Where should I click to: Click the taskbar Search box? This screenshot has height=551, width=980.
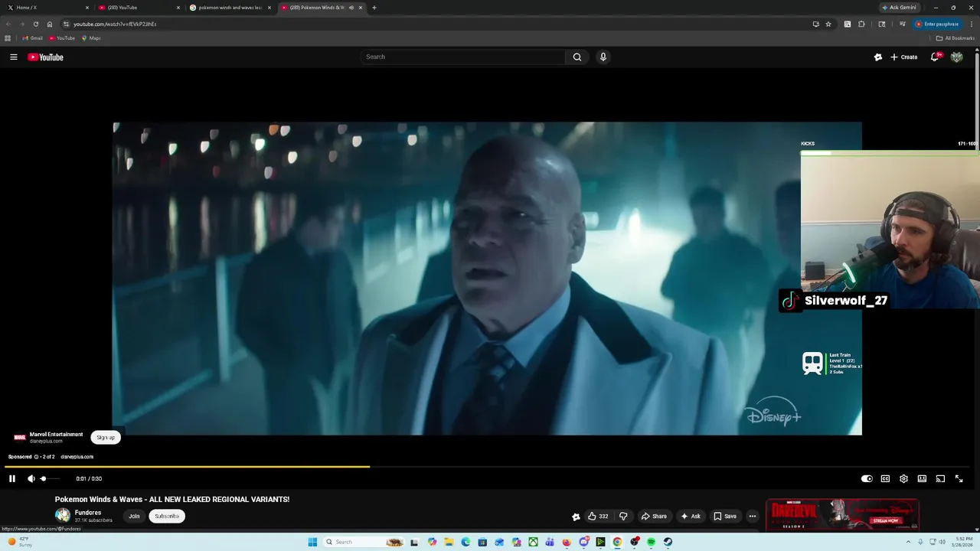(364, 542)
